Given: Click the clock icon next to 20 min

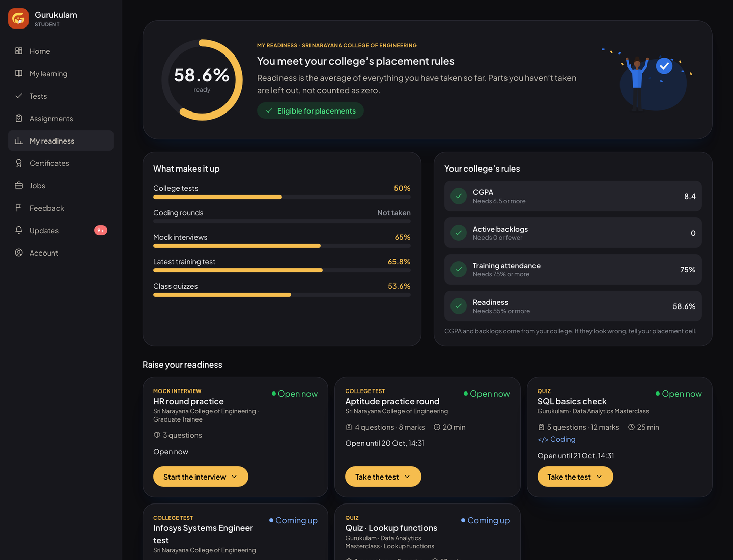Looking at the screenshot, I should tap(437, 427).
